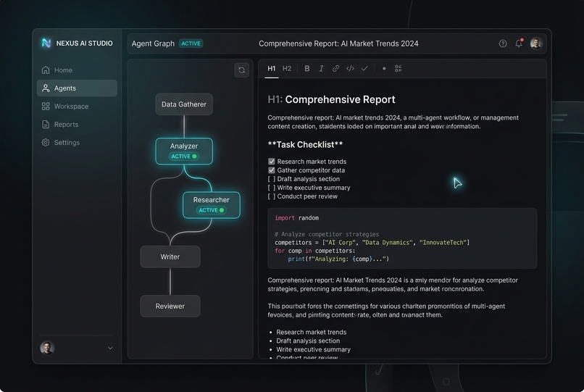The width and height of the screenshot is (584, 392).
Task: Apply the H2 heading style
Action: click(x=287, y=69)
